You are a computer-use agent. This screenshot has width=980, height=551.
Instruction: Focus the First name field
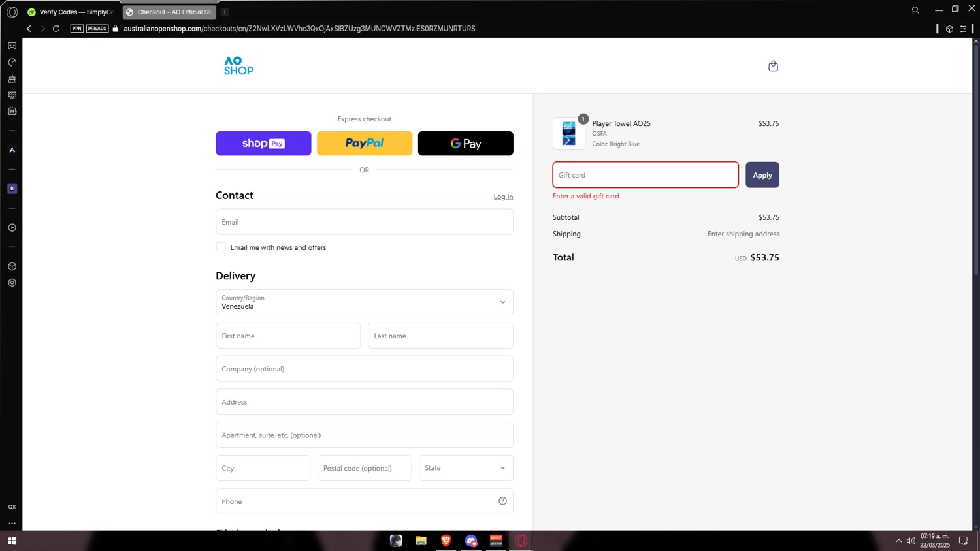[x=288, y=336]
